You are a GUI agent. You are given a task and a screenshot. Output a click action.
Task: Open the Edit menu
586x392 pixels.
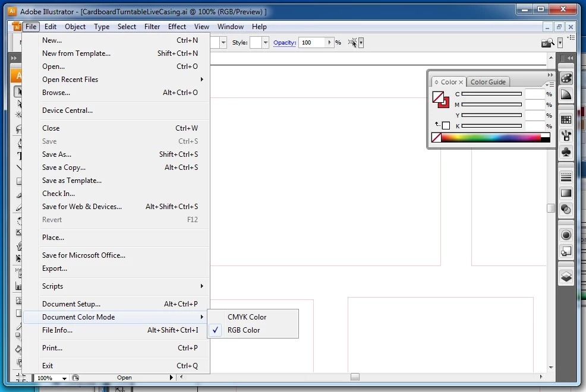(50, 27)
